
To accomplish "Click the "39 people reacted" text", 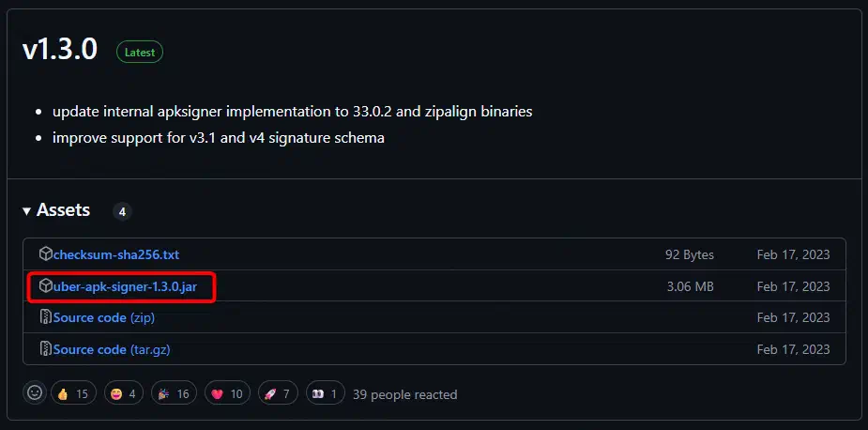I will pyautogui.click(x=405, y=394).
